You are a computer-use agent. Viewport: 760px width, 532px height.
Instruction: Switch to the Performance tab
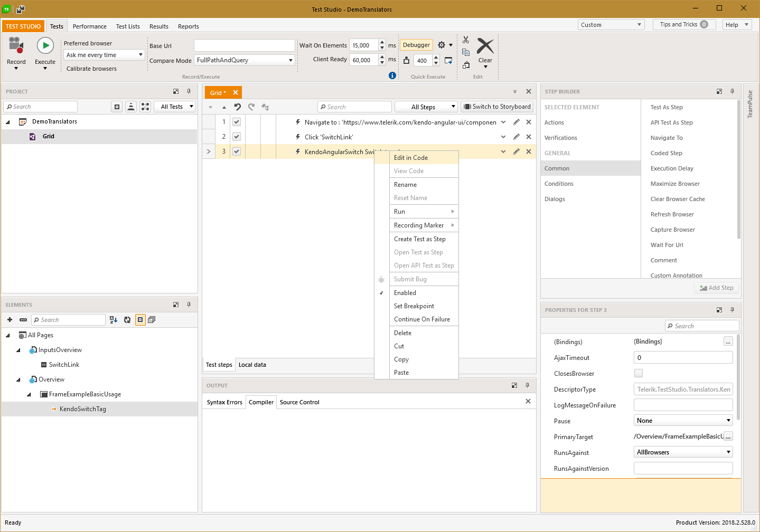(x=89, y=26)
